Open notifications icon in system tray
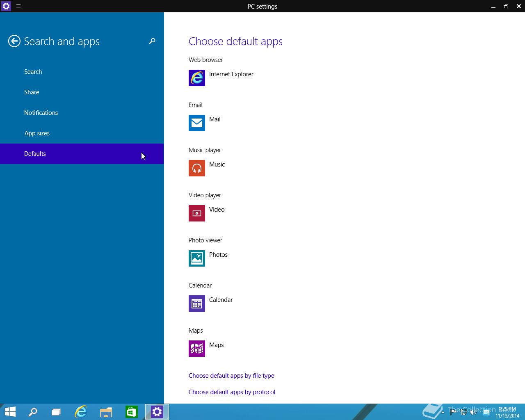525x420 pixels. [x=486, y=412]
